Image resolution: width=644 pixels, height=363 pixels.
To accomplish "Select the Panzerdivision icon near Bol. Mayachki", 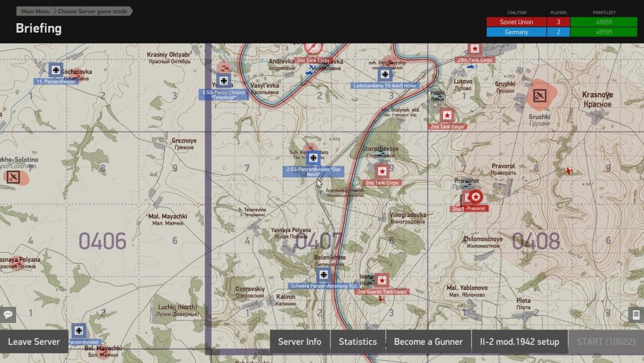I will coord(79,331).
